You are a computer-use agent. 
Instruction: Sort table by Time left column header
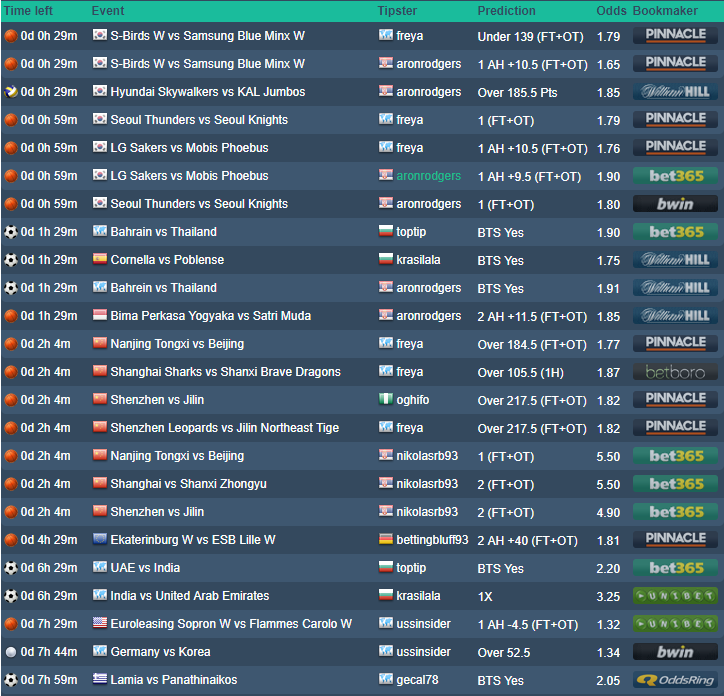[x=28, y=11]
